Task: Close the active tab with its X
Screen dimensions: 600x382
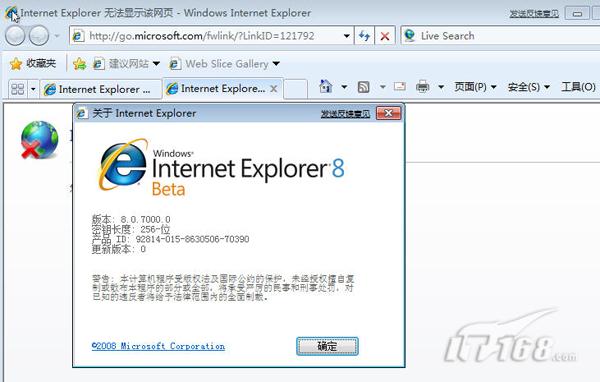Action: [274, 89]
